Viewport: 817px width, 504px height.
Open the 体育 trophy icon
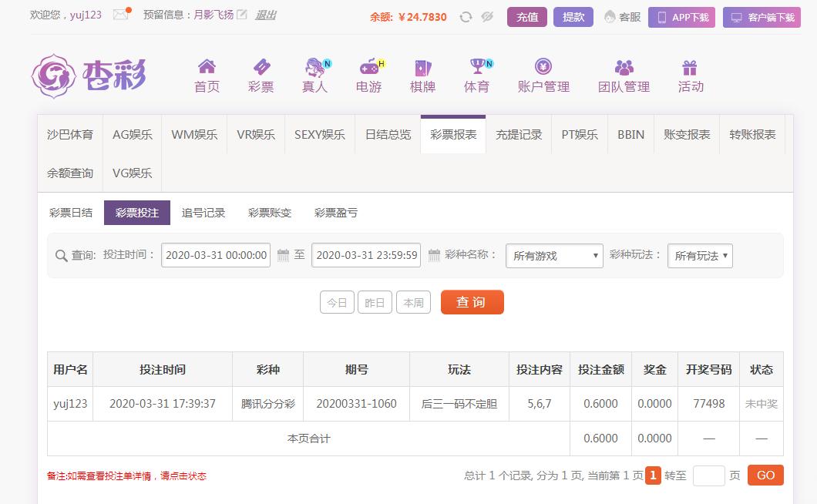pos(479,66)
